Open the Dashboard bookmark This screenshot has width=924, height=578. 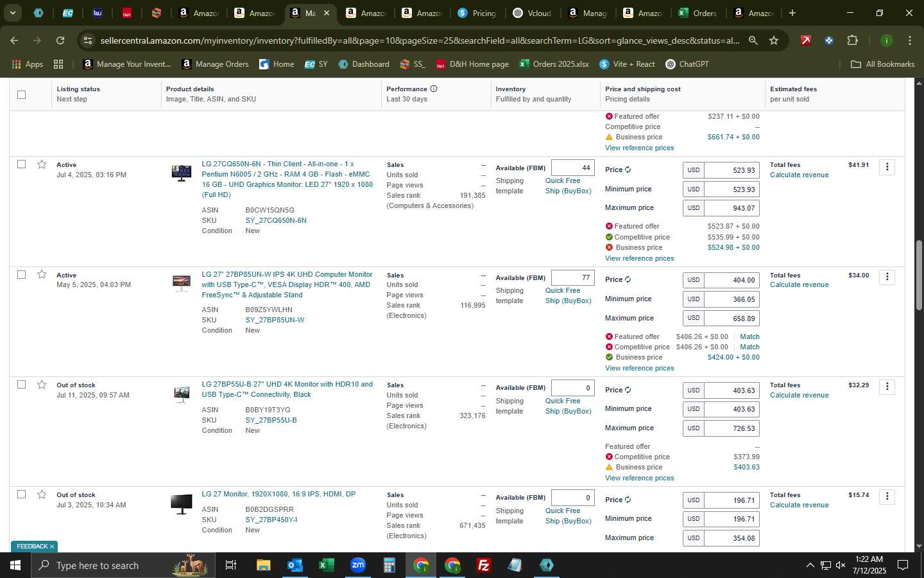tap(364, 64)
